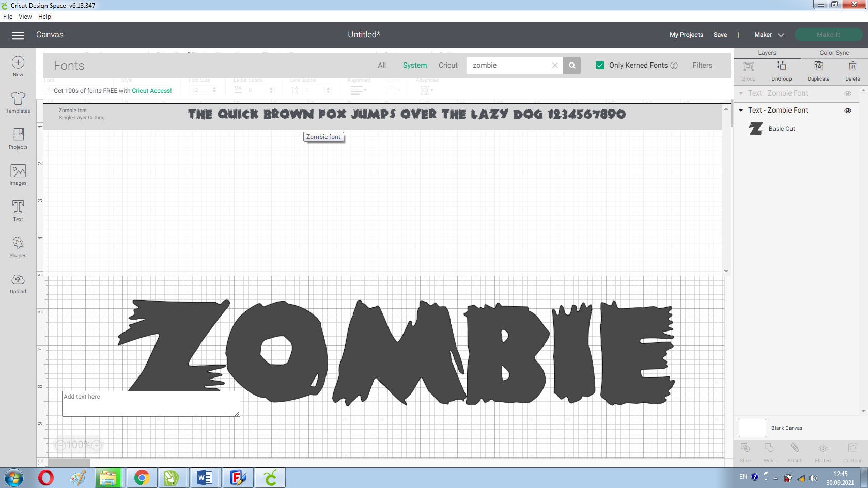This screenshot has width=868, height=488.
Task: Open the Shapes panel
Action: [18, 246]
